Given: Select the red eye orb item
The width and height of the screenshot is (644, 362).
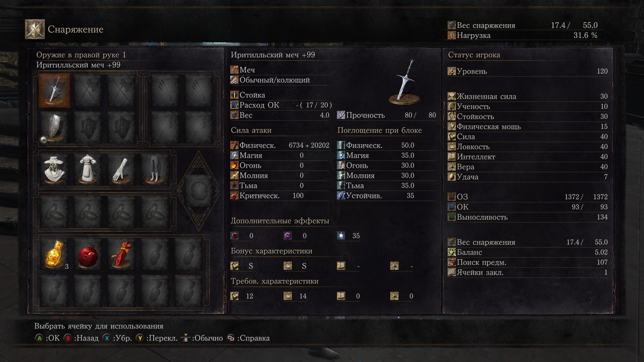Looking at the screenshot, I should [88, 255].
